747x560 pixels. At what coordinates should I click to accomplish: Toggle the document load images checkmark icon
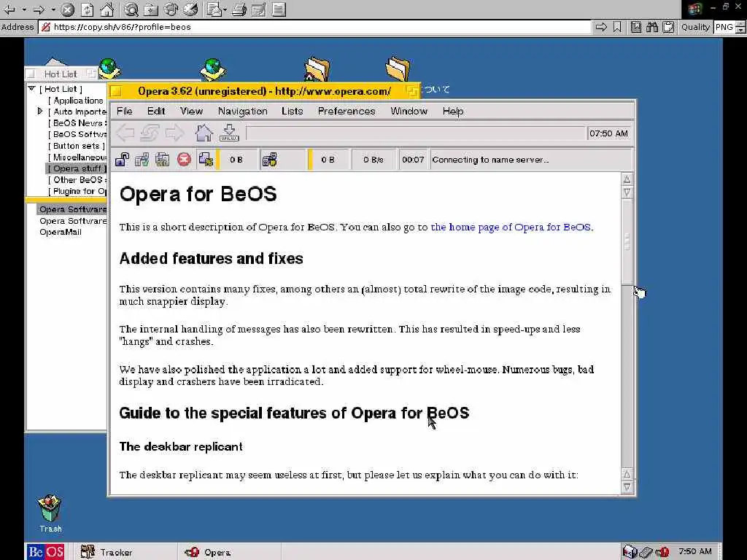coord(142,160)
